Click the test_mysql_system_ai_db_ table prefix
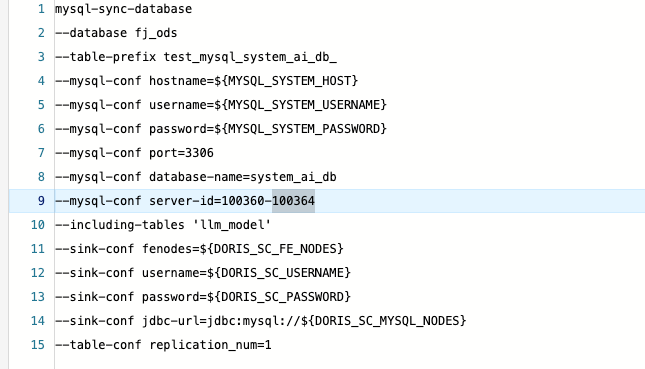This screenshot has height=369, width=645. pyautogui.click(x=250, y=57)
